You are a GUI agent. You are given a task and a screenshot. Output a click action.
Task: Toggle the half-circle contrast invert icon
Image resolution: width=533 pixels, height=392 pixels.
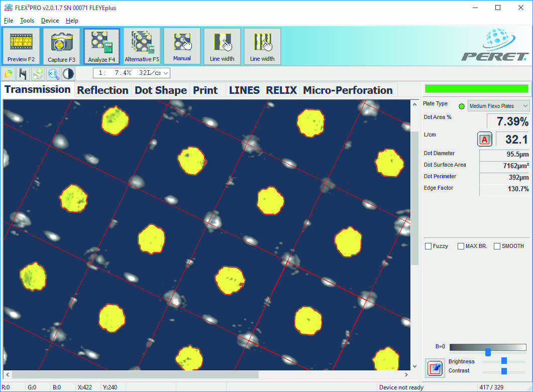click(x=68, y=74)
